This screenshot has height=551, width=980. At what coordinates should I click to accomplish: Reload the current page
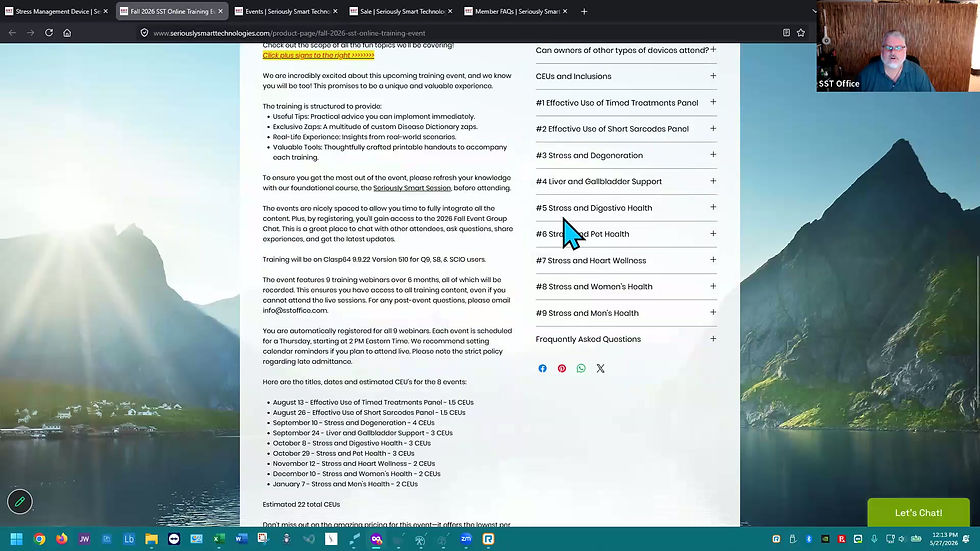click(x=49, y=32)
